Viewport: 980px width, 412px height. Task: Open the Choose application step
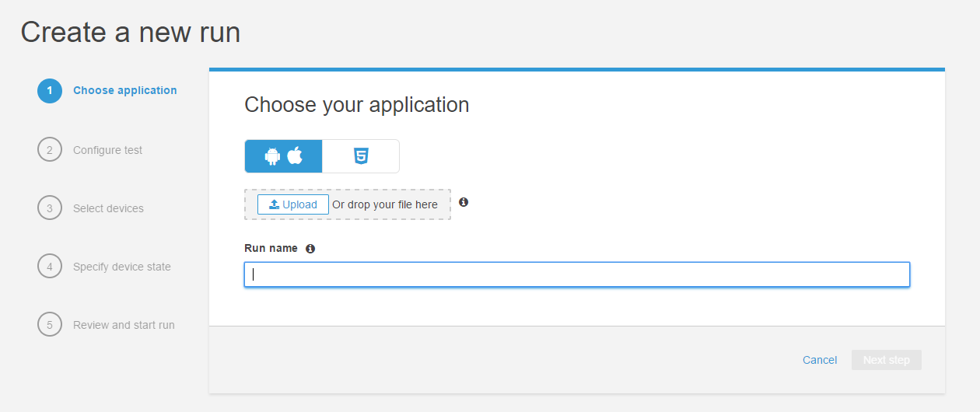(x=124, y=91)
